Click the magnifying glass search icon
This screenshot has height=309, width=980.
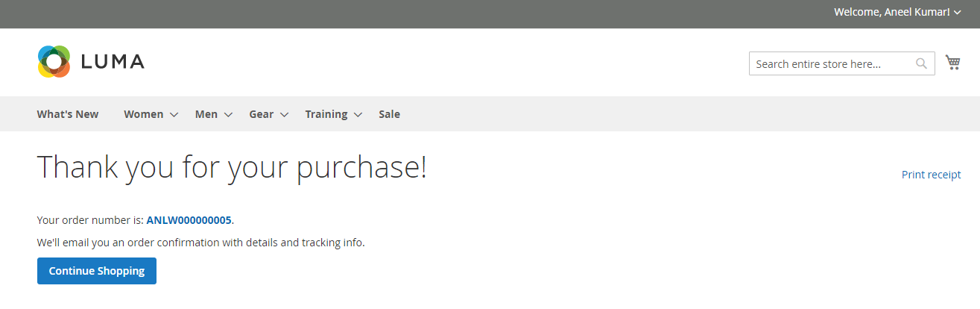pyautogui.click(x=922, y=64)
